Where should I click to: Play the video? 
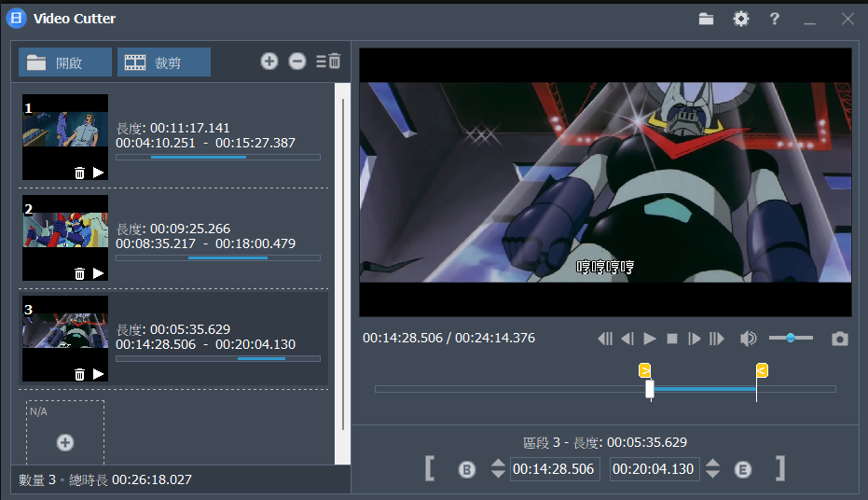pos(650,339)
